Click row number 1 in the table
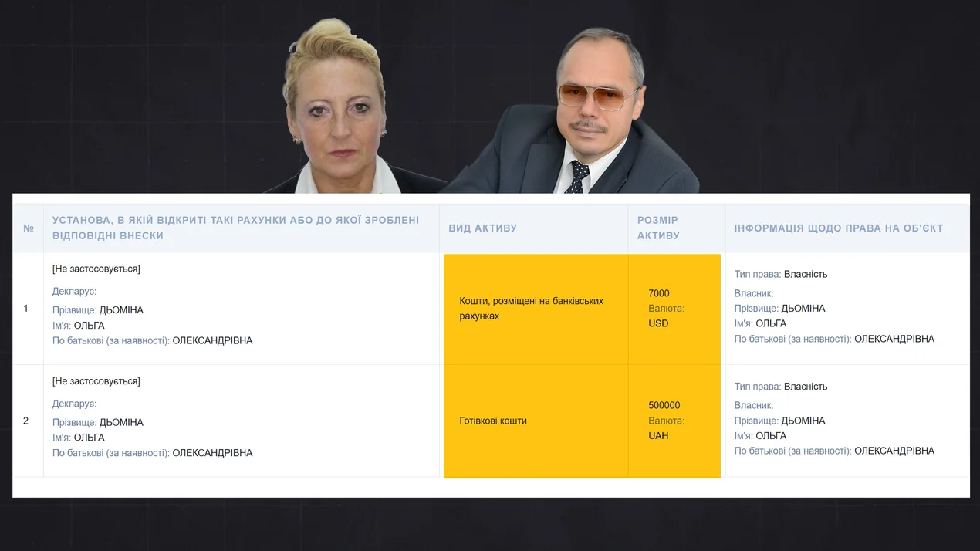Image resolution: width=980 pixels, height=551 pixels. 25,309
